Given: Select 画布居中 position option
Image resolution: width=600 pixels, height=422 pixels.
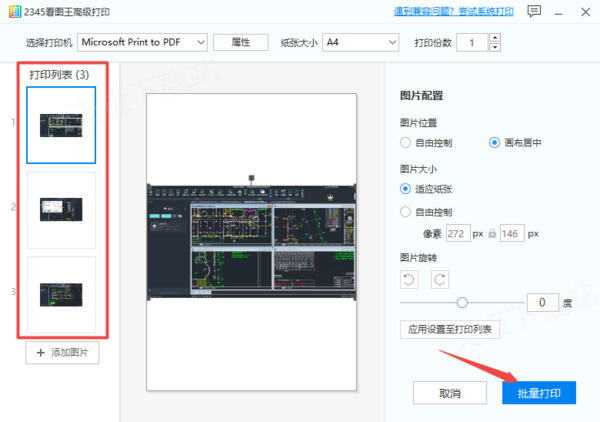Looking at the screenshot, I should (494, 143).
